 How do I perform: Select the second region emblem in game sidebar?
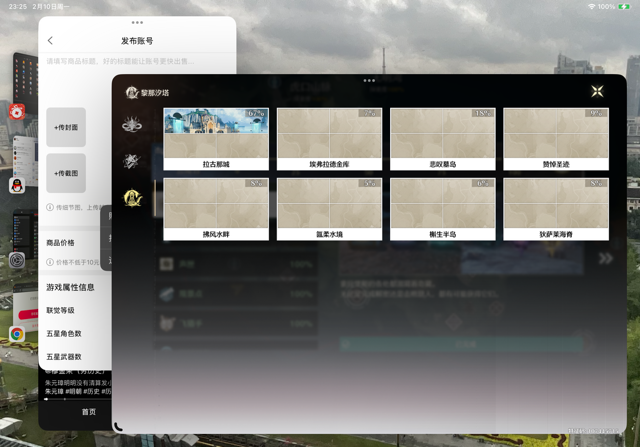[x=132, y=161]
